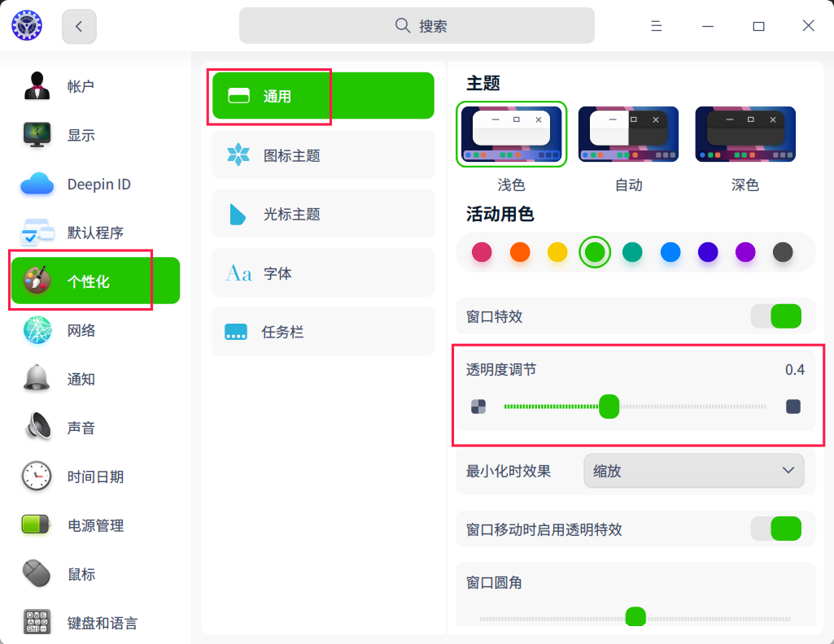Click the low-transparency checkered icon
The image size is (834, 644).
click(478, 407)
